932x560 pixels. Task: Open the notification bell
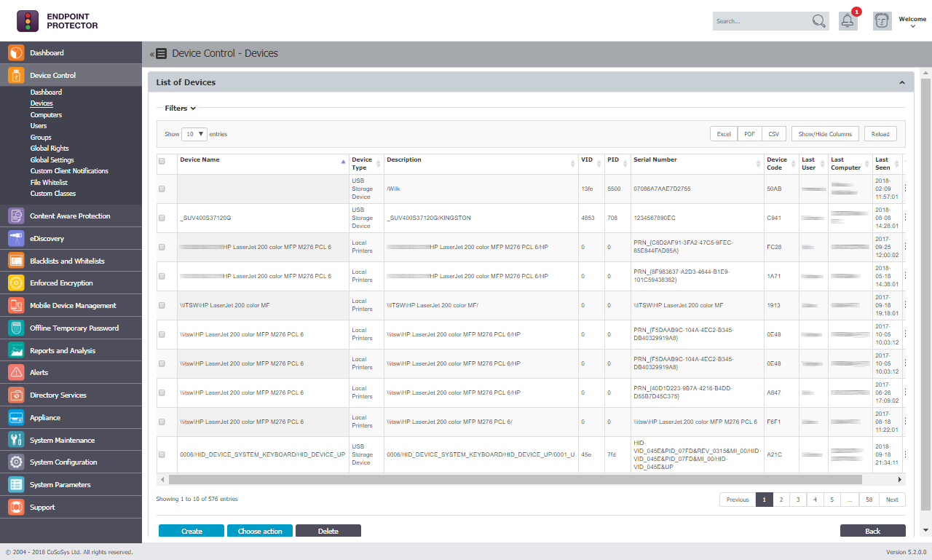click(847, 20)
